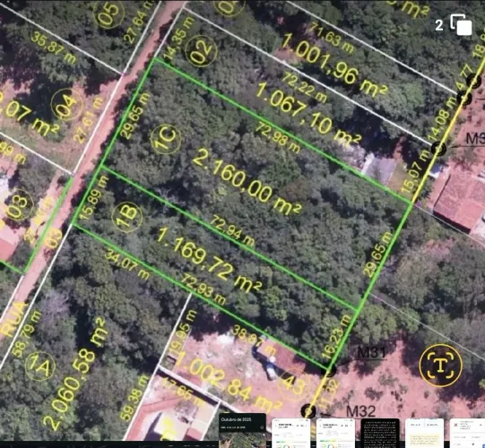The width and height of the screenshot is (485, 448).
Task: Click the 72,93 m dimension label
Action: (203, 289)
